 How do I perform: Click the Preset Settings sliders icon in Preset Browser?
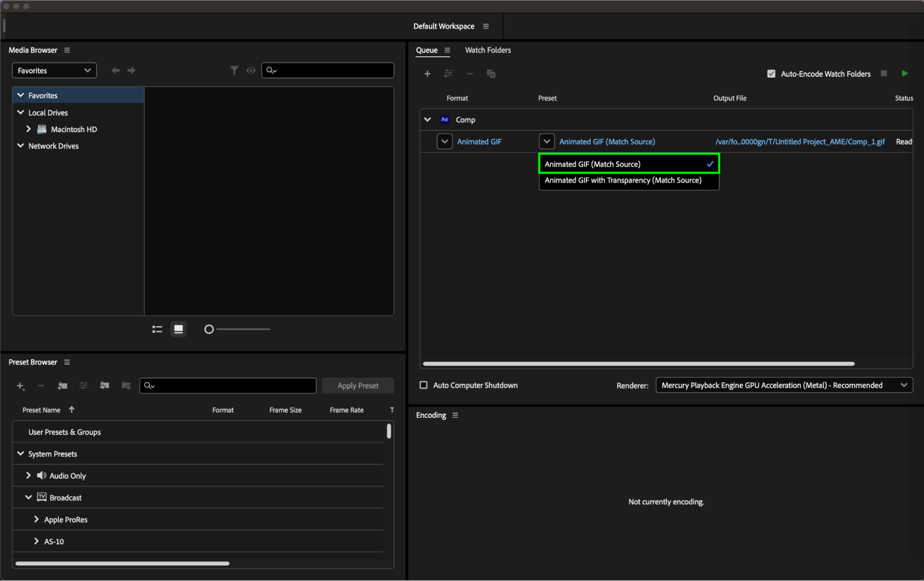[84, 385]
